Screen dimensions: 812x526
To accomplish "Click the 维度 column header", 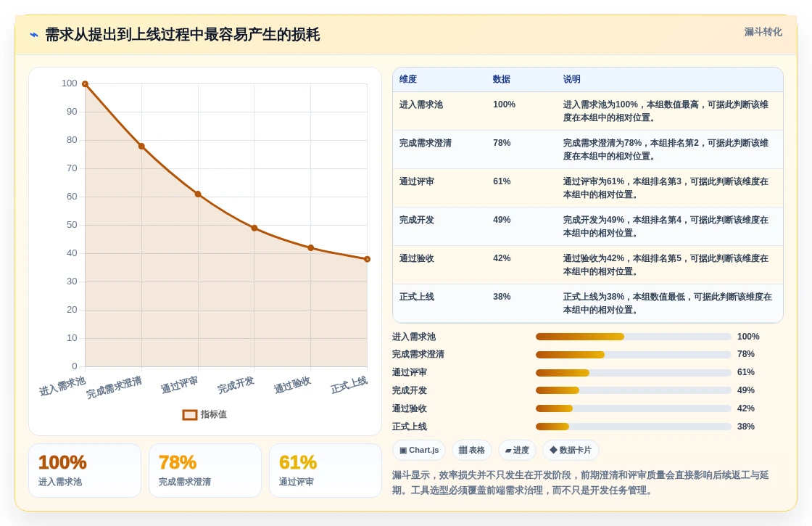I will tap(408, 79).
